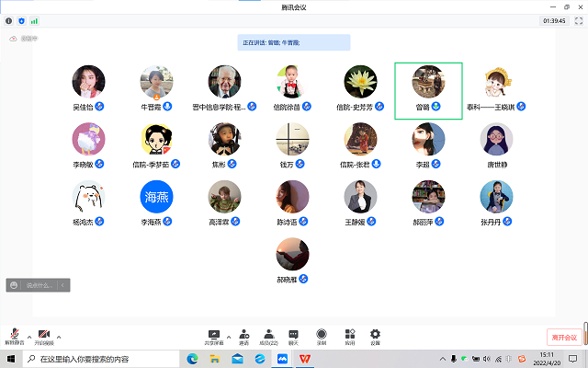The image size is (588, 368).
Task: Open meeting info icon at top left
Action: click(x=8, y=21)
